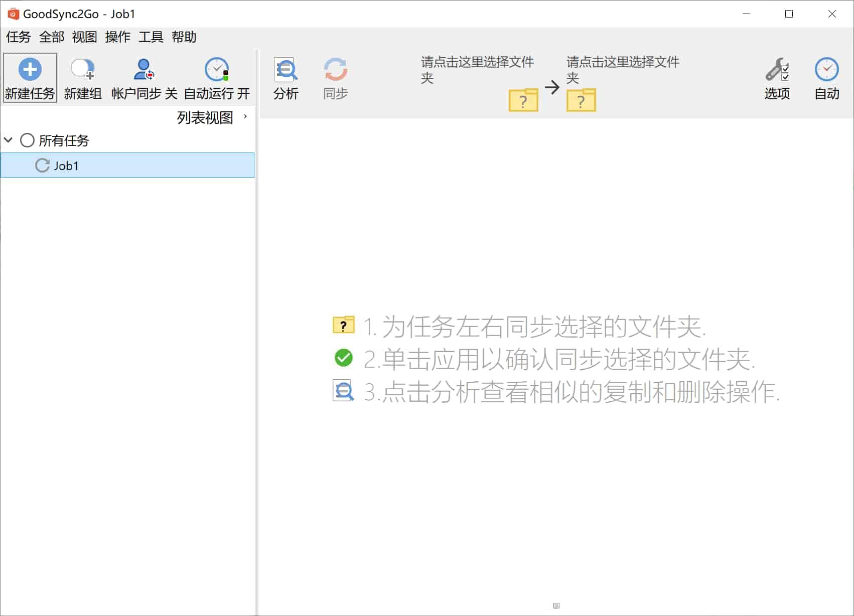This screenshot has width=854, height=616.
Task: Start 分析 with the magnifier icon
Action: [x=286, y=70]
